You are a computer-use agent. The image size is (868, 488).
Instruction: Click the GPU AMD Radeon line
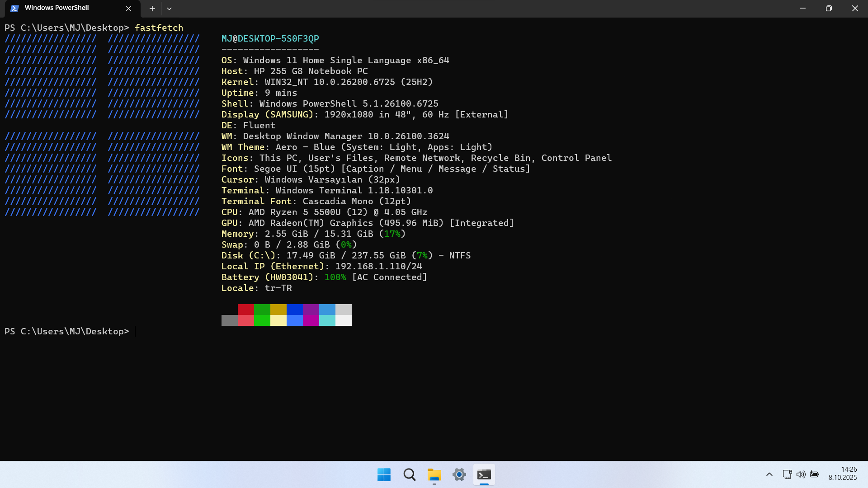click(x=368, y=223)
